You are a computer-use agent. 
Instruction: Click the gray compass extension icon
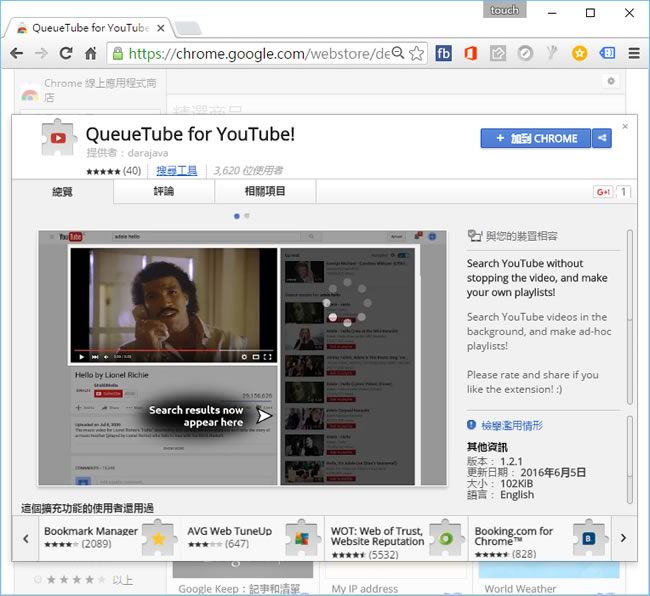[525, 53]
